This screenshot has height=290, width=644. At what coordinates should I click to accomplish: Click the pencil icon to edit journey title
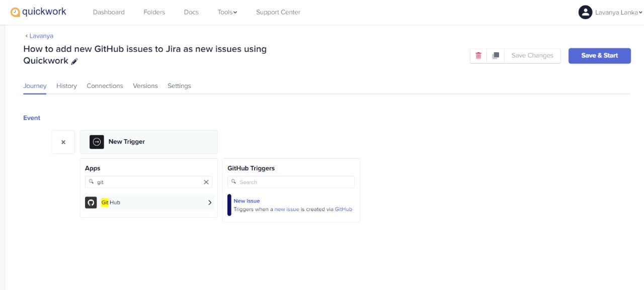(74, 61)
